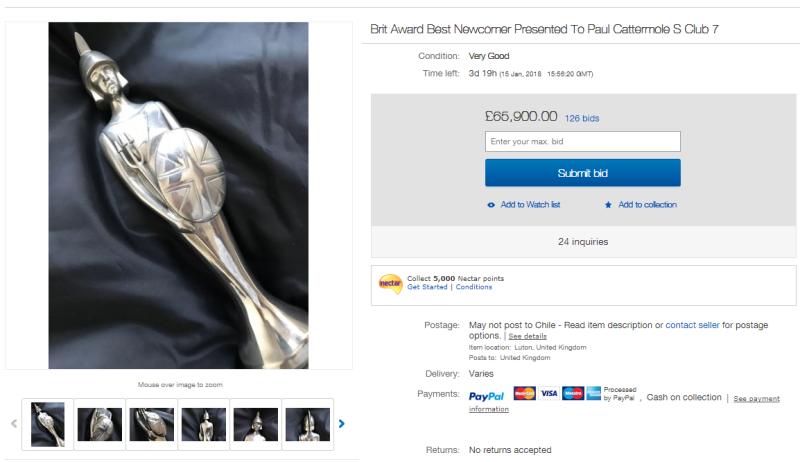This screenshot has width=800, height=462.
Task: Click inside the max bid input field
Action: [x=582, y=142]
